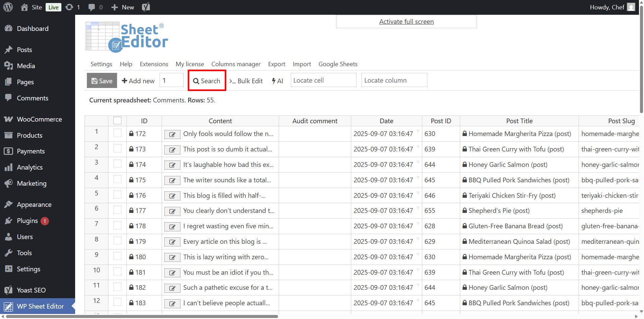Screen dimensions: 644x319
Task: Check the checkbox for row 179
Action: click(x=117, y=241)
